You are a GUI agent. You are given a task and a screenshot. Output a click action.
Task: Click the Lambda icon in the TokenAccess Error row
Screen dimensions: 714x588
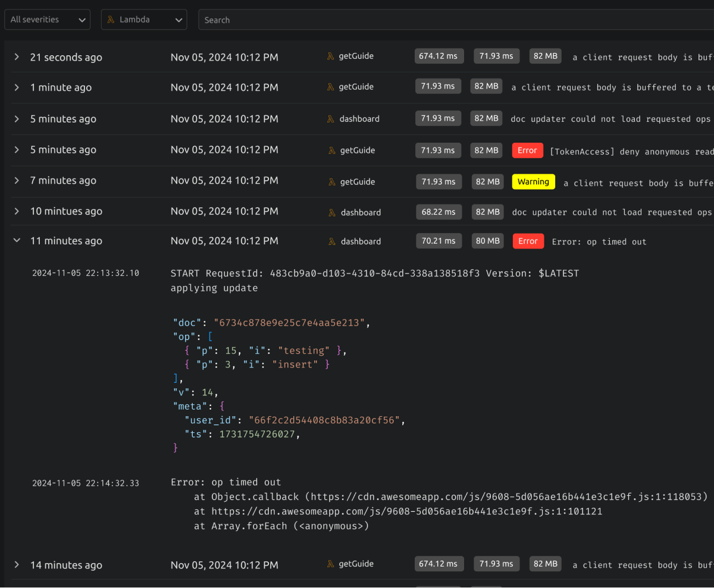click(331, 150)
